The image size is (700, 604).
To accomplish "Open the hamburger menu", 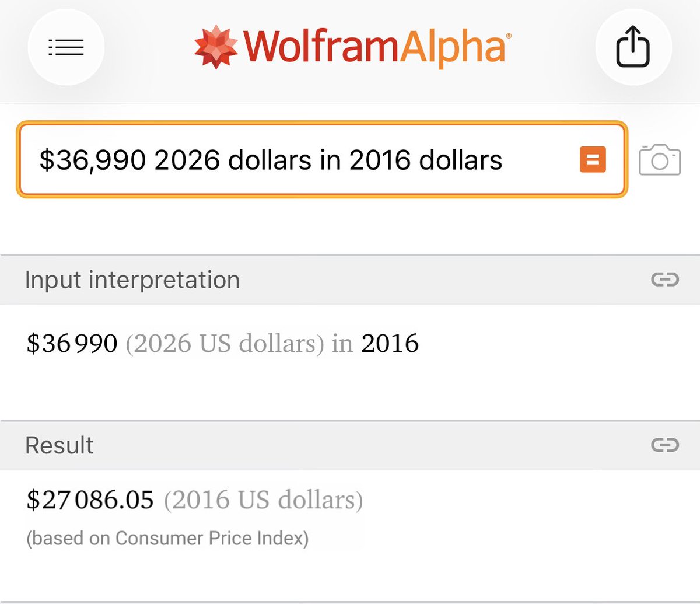I will coord(66,47).
